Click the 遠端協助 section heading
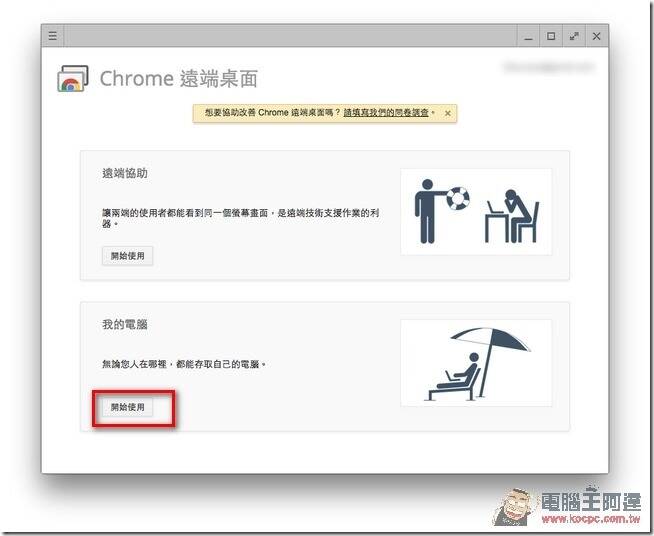 (125, 173)
